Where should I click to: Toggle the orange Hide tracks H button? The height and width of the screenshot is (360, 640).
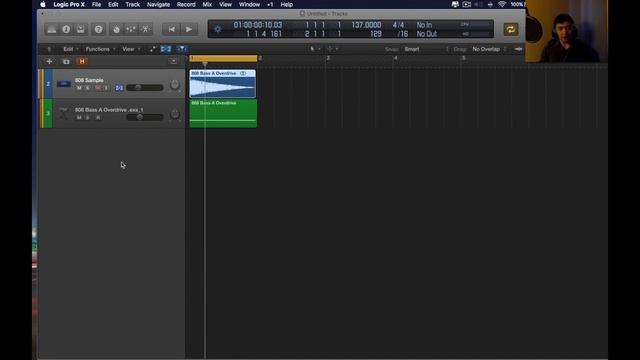coord(82,62)
